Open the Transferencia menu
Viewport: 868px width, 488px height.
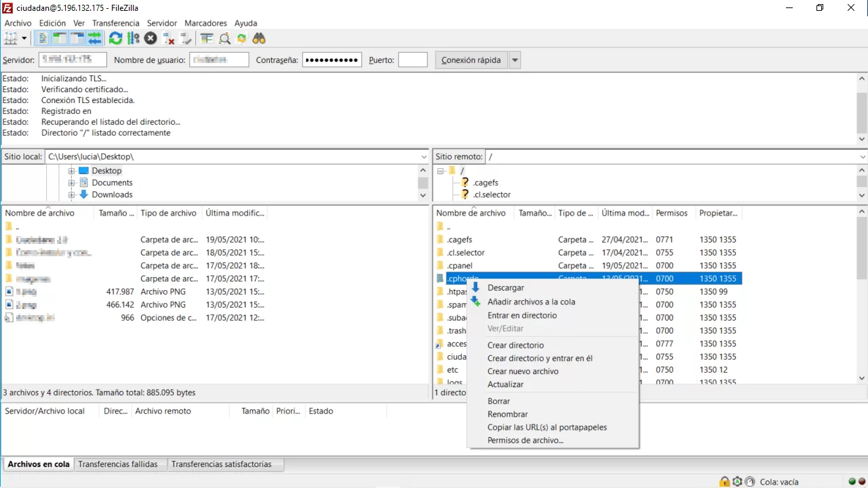116,23
